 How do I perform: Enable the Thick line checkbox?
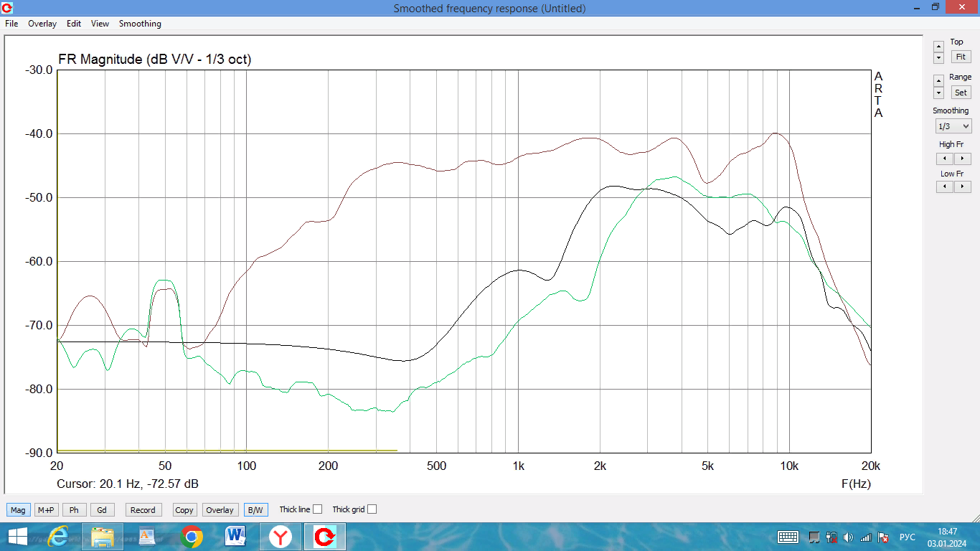(318, 509)
